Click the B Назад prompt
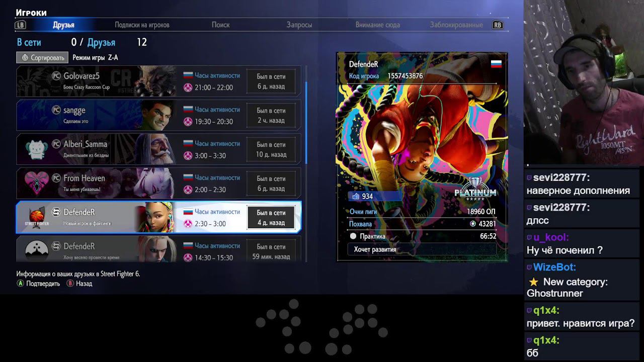 point(79,284)
